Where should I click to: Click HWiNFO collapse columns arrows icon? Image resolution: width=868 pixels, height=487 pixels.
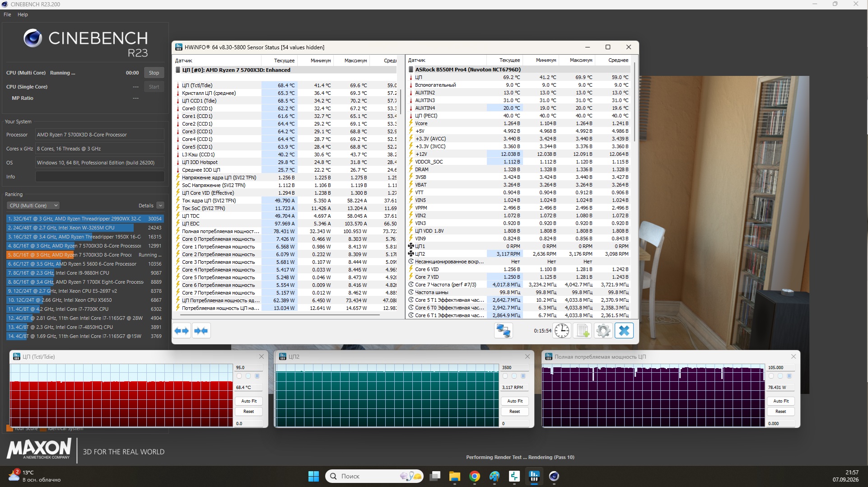tap(201, 331)
